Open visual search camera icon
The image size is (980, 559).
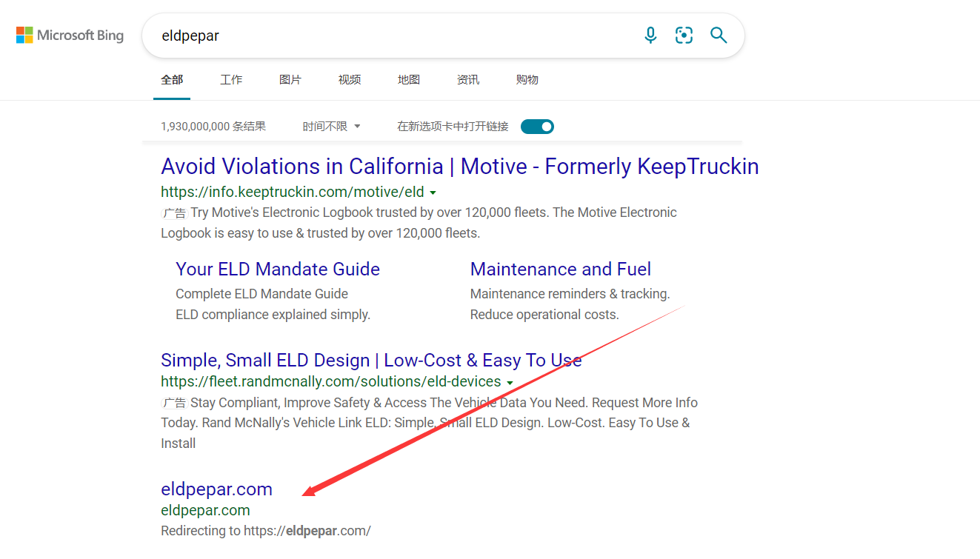click(x=684, y=35)
